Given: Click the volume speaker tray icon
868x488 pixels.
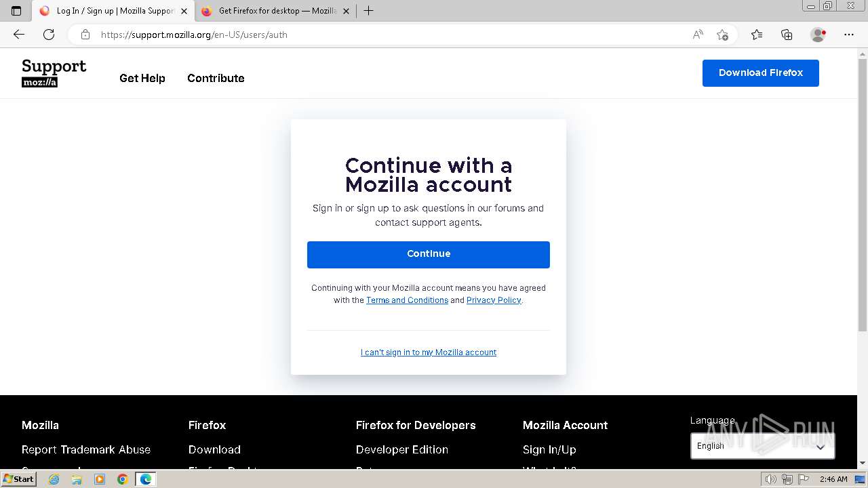Looking at the screenshot, I should (770, 479).
